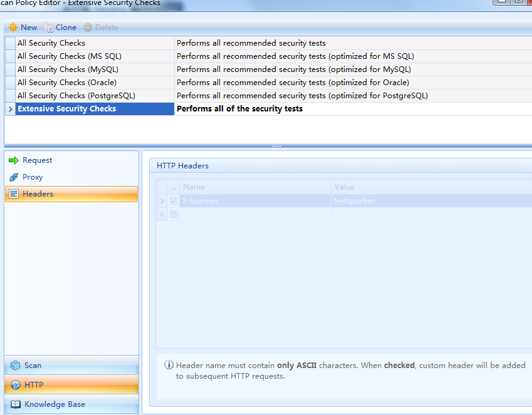The width and height of the screenshot is (532, 415).
Task: Click the X-Scanner row indicator arrow
Action: [162, 201]
